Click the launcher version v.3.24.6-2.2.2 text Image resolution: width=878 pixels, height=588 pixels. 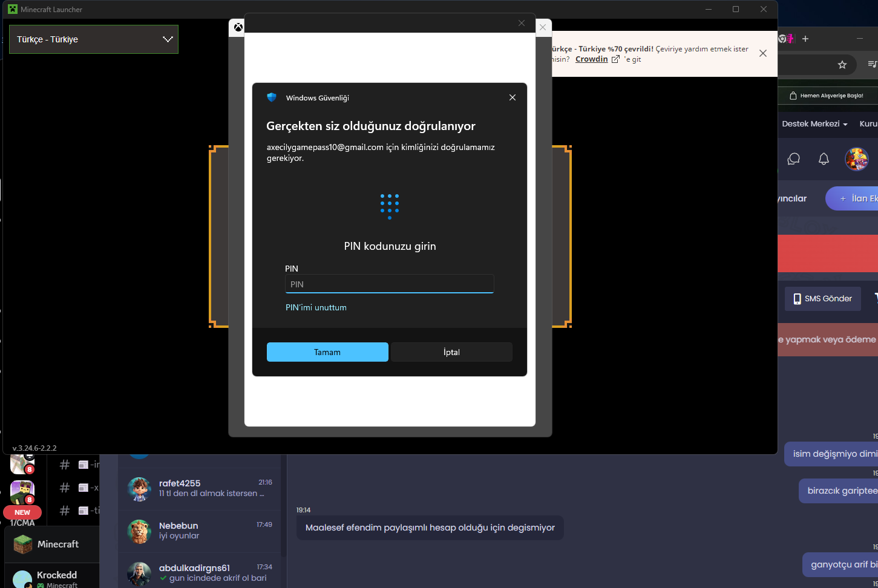click(x=34, y=448)
